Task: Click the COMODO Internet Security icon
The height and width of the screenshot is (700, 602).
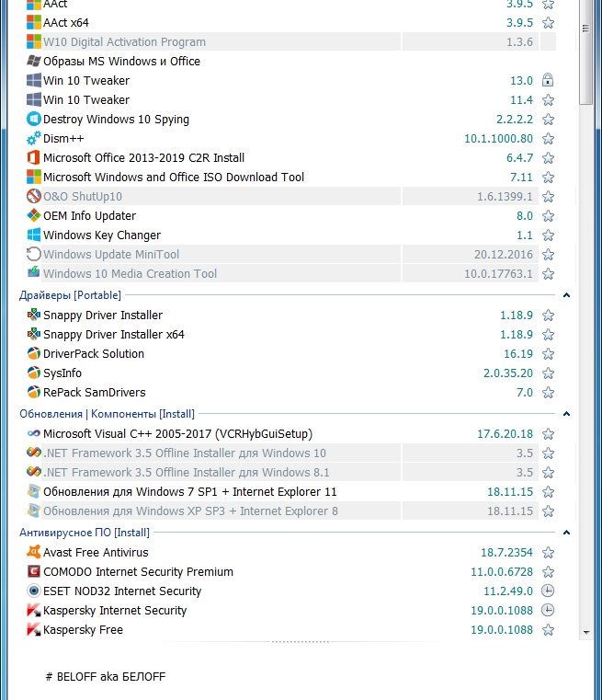Action: 33,571
